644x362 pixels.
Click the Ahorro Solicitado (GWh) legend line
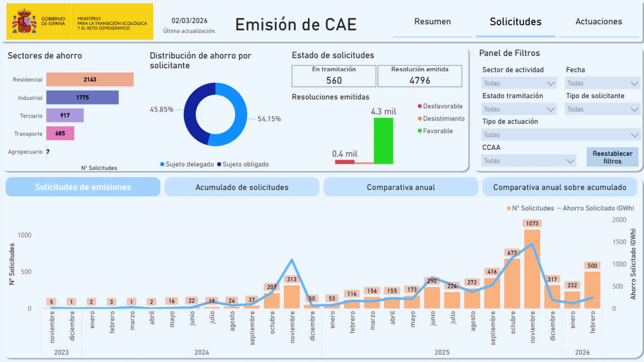tap(559, 208)
